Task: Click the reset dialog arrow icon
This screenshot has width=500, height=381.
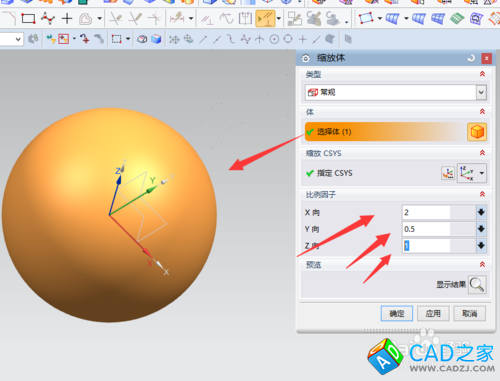Action: [x=471, y=58]
